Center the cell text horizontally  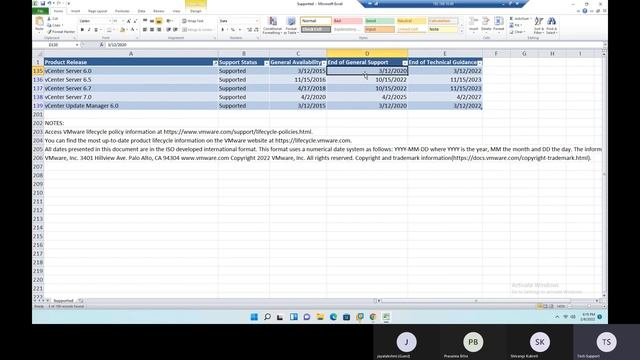pyautogui.click(x=152, y=30)
